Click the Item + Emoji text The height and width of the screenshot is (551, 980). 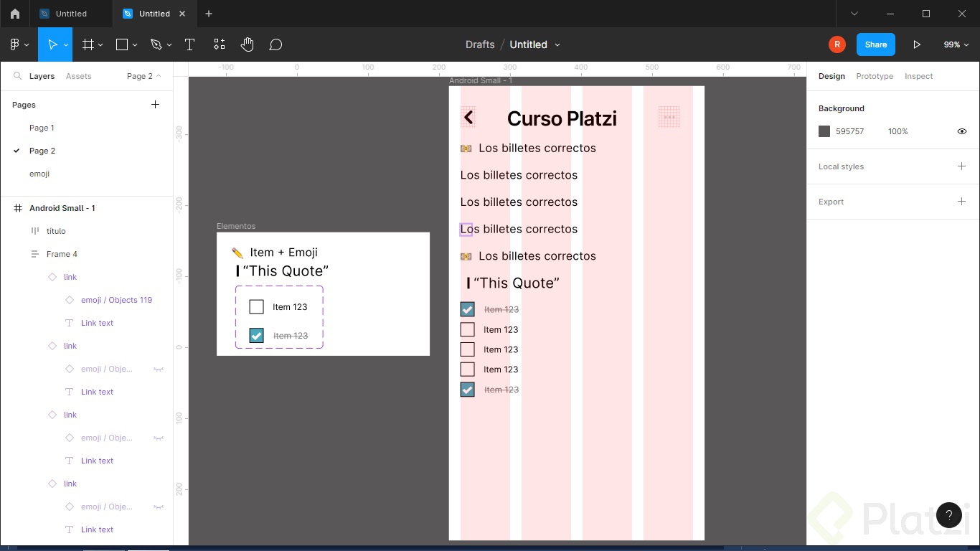click(x=284, y=253)
